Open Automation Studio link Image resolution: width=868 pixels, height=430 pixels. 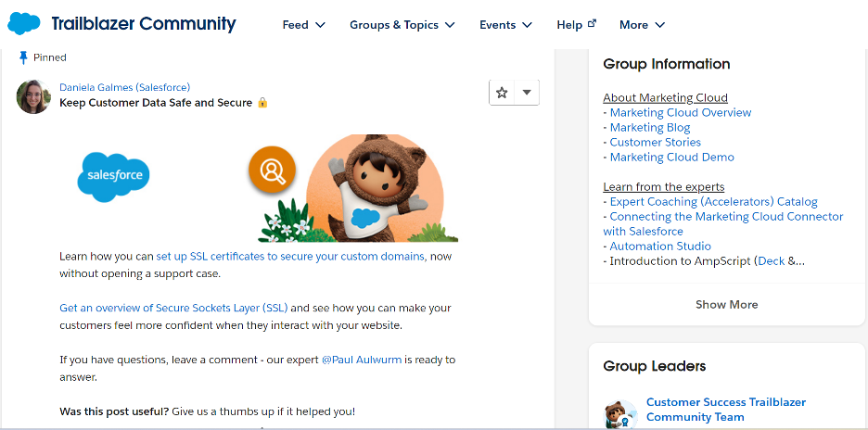pyautogui.click(x=660, y=247)
